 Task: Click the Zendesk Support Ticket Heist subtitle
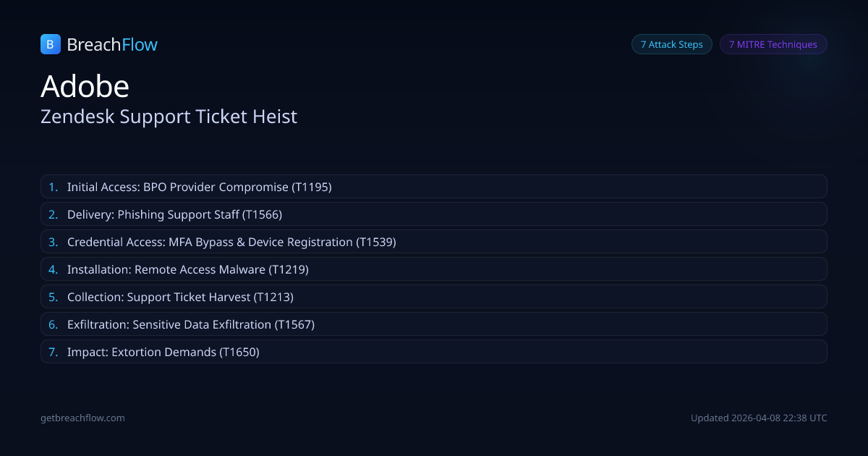click(x=169, y=117)
